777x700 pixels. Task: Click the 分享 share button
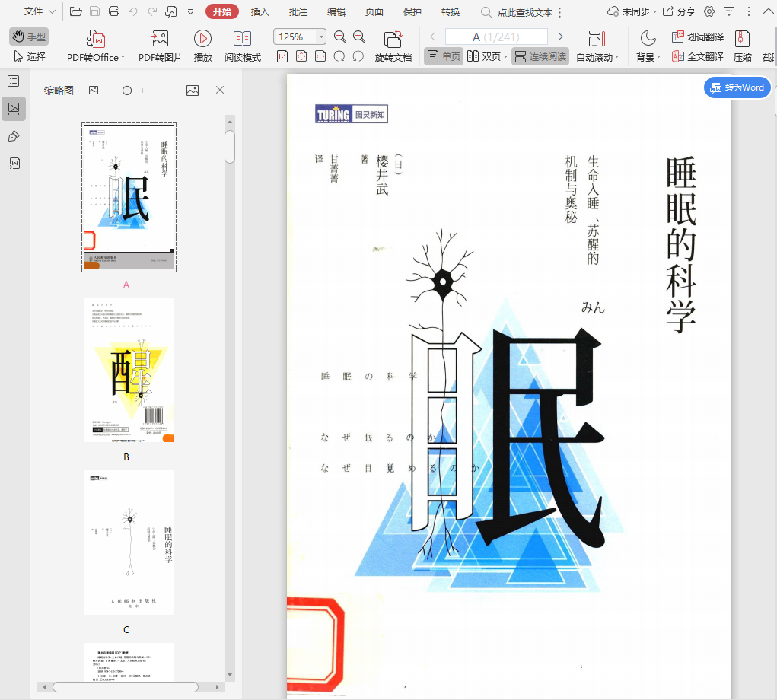click(680, 12)
